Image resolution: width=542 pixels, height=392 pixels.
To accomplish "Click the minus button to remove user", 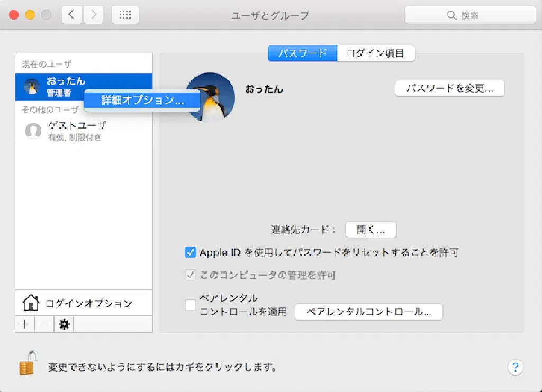I will 44,324.
